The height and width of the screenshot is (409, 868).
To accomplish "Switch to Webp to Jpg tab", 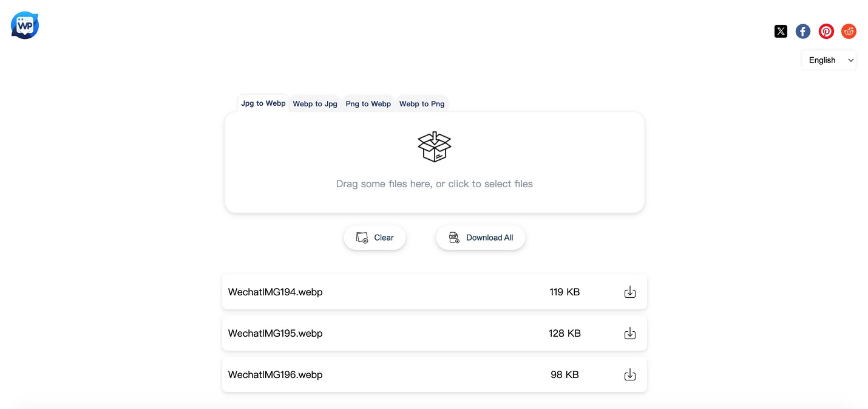I will [x=315, y=104].
